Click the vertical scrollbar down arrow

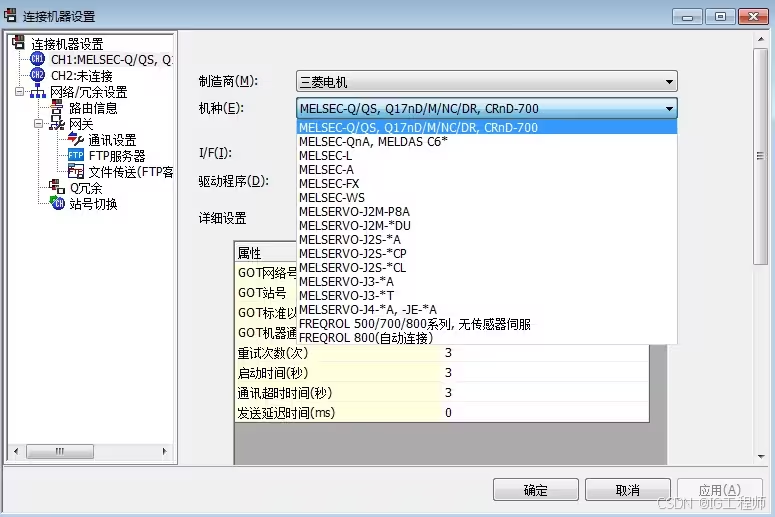pos(761,457)
